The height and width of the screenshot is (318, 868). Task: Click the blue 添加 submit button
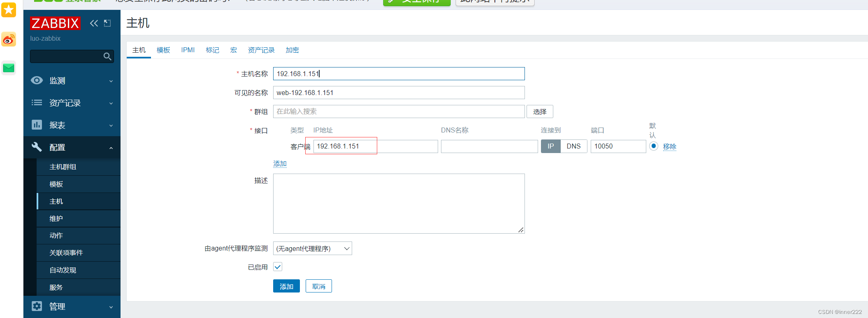286,286
